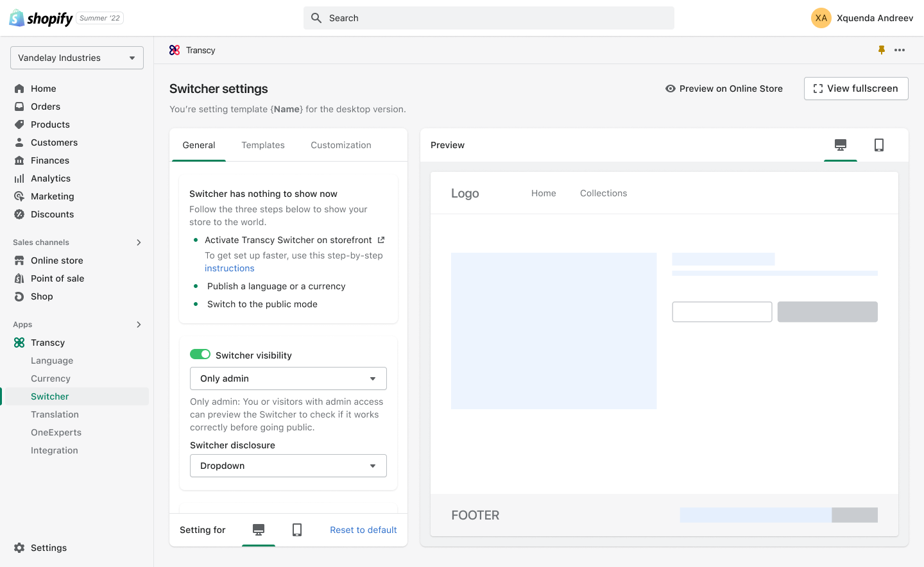Click View fullscreen button
The width and height of the screenshot is (924, 567).
pyautogui.click(x=856, y=89)
